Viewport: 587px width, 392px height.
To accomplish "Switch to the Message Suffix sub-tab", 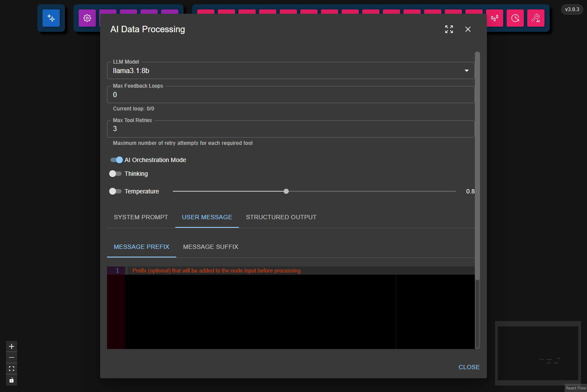I will click(211, 247).
